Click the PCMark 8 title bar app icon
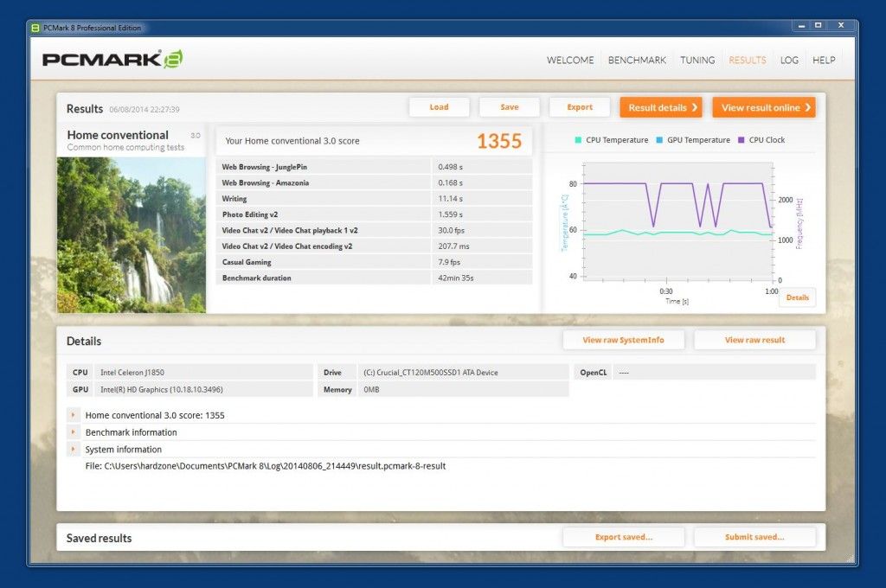Image resolution: width=886 pixels, height=588 pixels. coord(35,28)
